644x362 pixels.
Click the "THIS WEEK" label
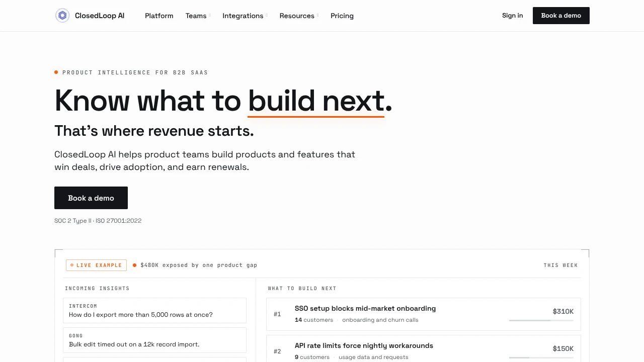[560, 265]
